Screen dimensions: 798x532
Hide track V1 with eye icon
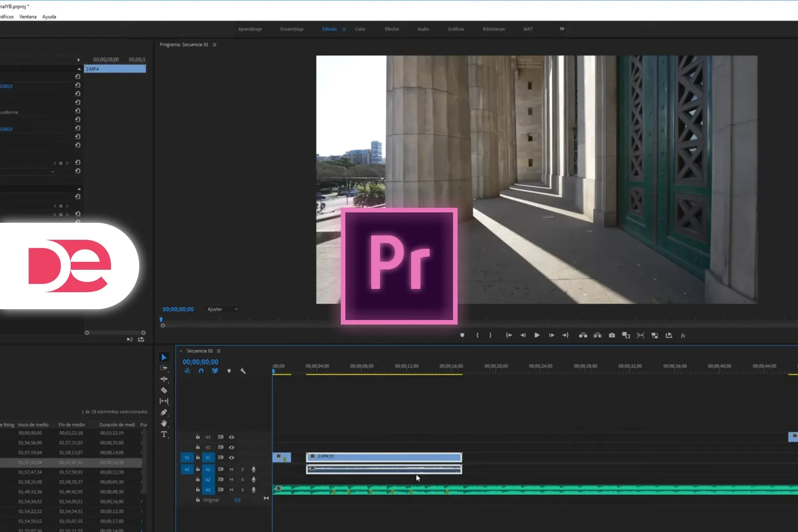(232, 458)
